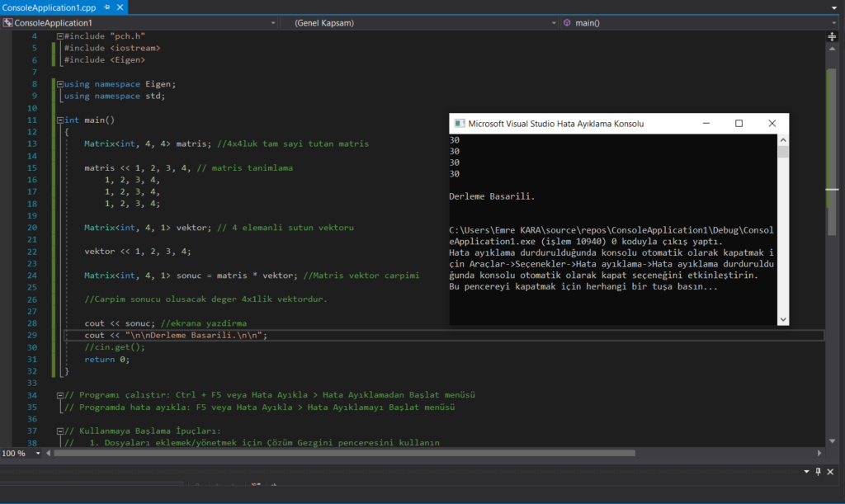Click the horizontal scrollbar right arrow

pyautogui.click(x=819, y=453)
